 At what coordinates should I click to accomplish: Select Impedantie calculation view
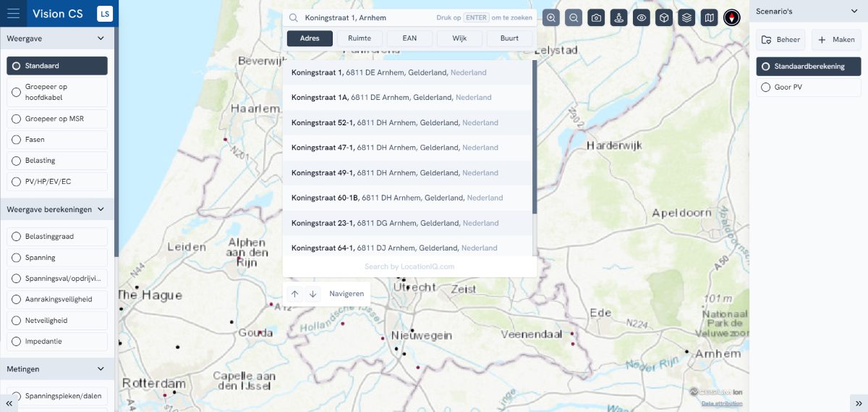click(57, 341)
